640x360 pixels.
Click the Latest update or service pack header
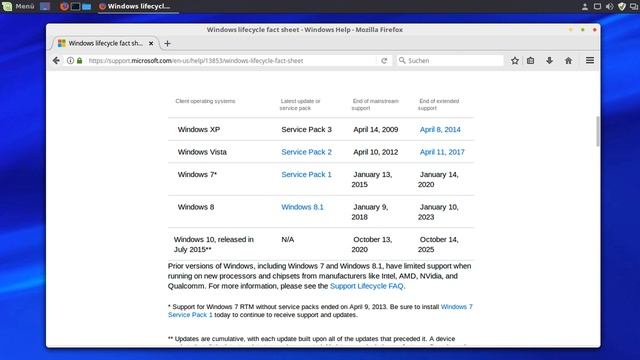point(300,104)
